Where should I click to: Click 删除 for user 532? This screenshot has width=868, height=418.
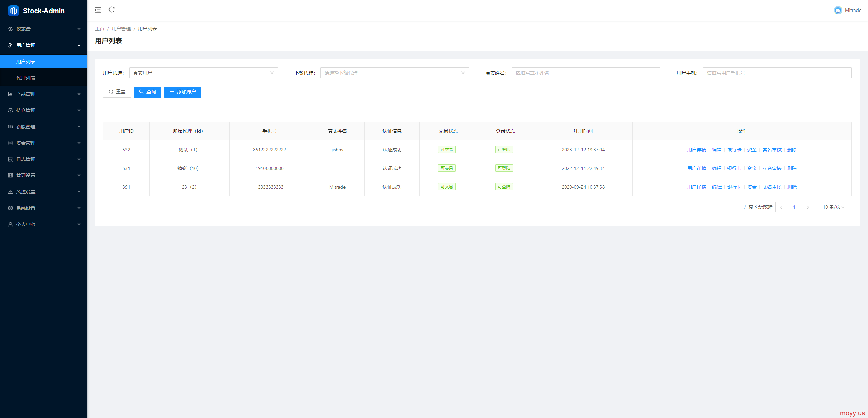click(x=792, y=150)
